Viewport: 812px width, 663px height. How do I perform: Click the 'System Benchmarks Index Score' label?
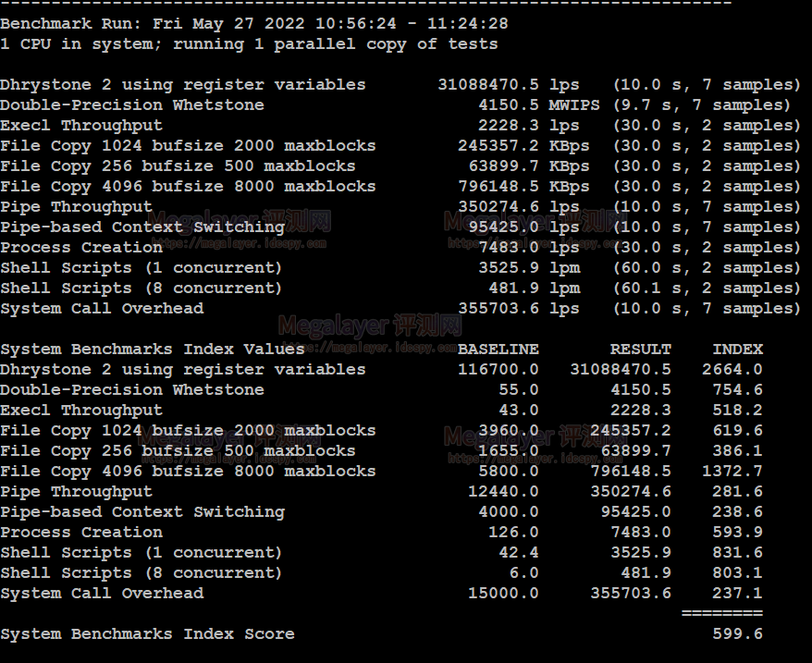click(x=148, y=634)
